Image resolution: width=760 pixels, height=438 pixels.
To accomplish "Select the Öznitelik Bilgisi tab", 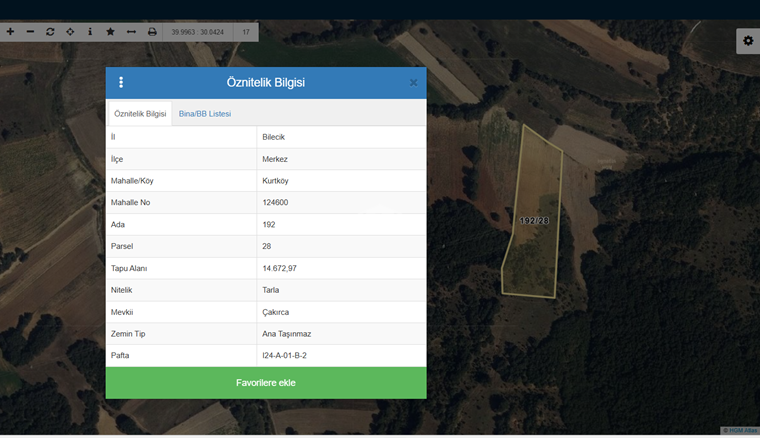I will coord(140,114).
